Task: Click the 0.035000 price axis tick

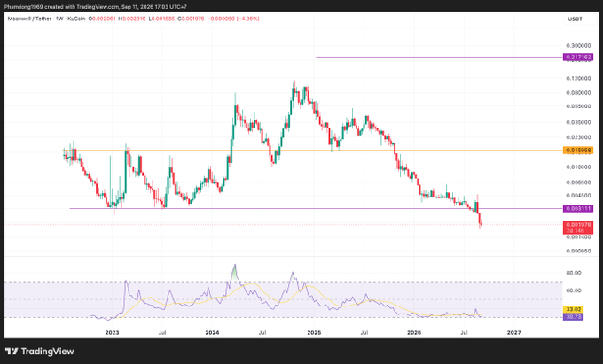Action: coord(578,122)
